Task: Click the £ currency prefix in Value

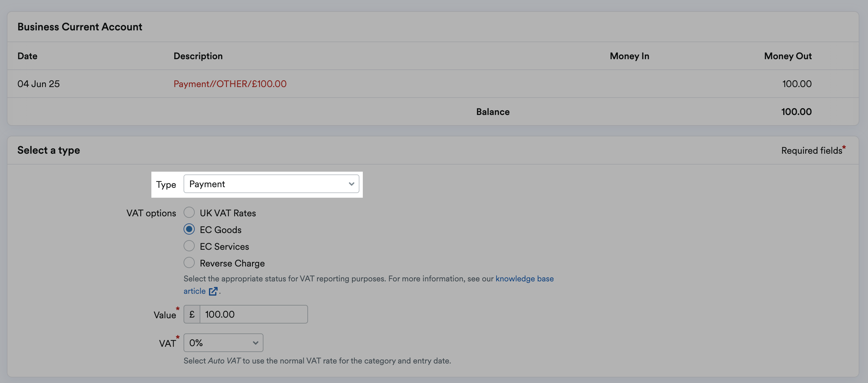Action: [x=192, y=314]
